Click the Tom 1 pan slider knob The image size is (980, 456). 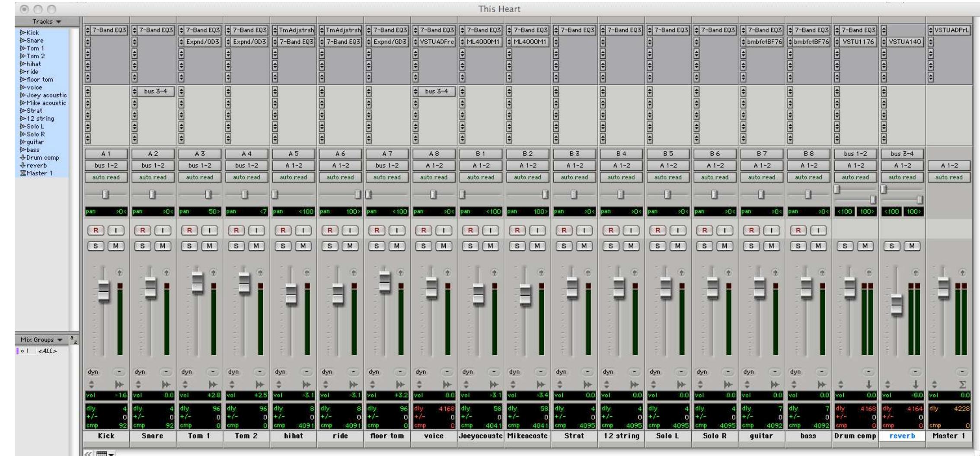(x=208, y=195)
